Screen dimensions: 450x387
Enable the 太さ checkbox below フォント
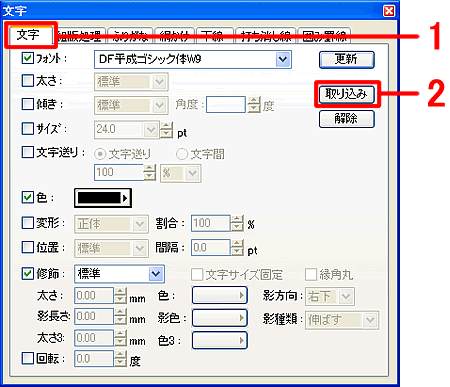tap(27, 80)
